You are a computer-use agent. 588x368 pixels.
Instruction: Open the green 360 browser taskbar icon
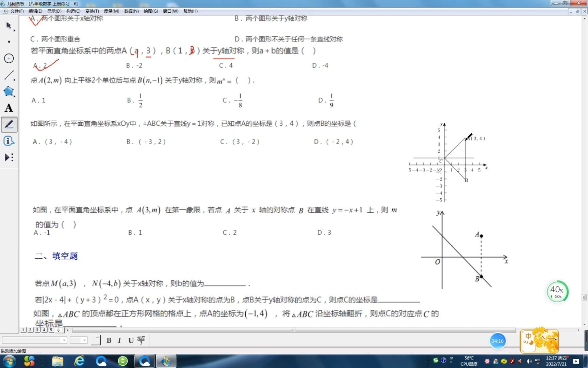pos(123,361)
